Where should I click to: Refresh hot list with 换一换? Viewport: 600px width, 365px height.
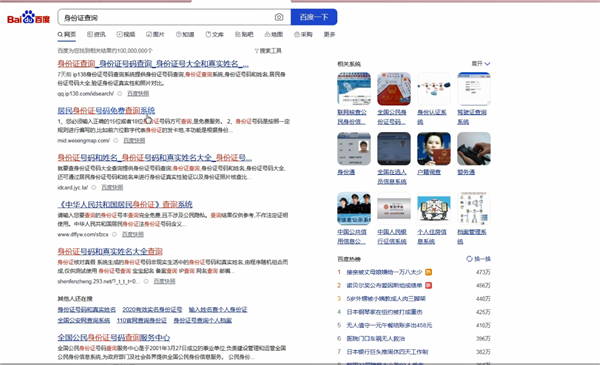click(478, 259)
